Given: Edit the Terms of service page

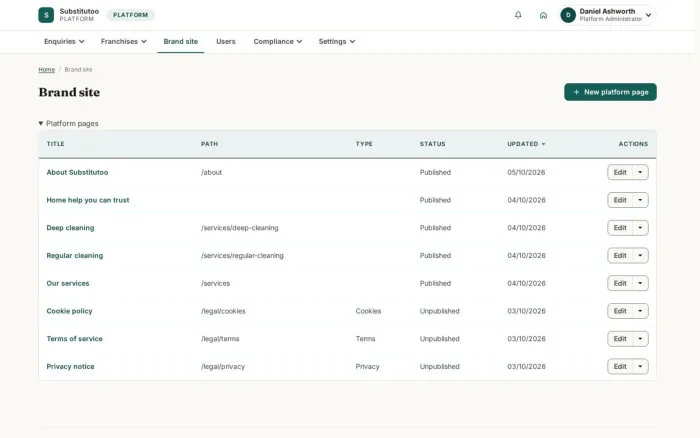Looking at the screenshot, I should (620, 338).
